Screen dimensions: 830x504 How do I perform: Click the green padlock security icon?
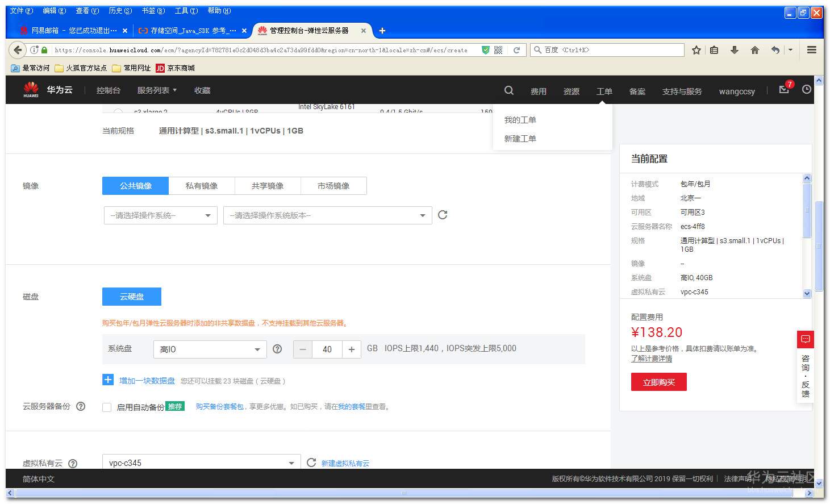click(x=44, y=50)
